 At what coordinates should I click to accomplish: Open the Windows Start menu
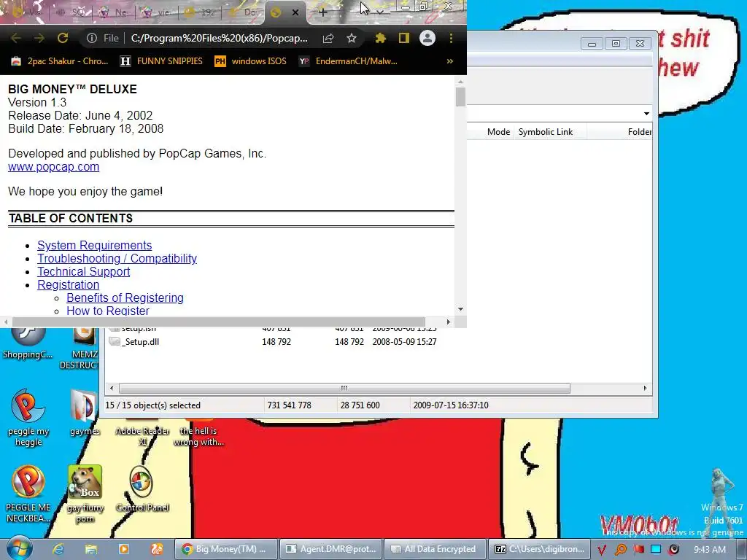pyautogui.click(x=19, y=548)
